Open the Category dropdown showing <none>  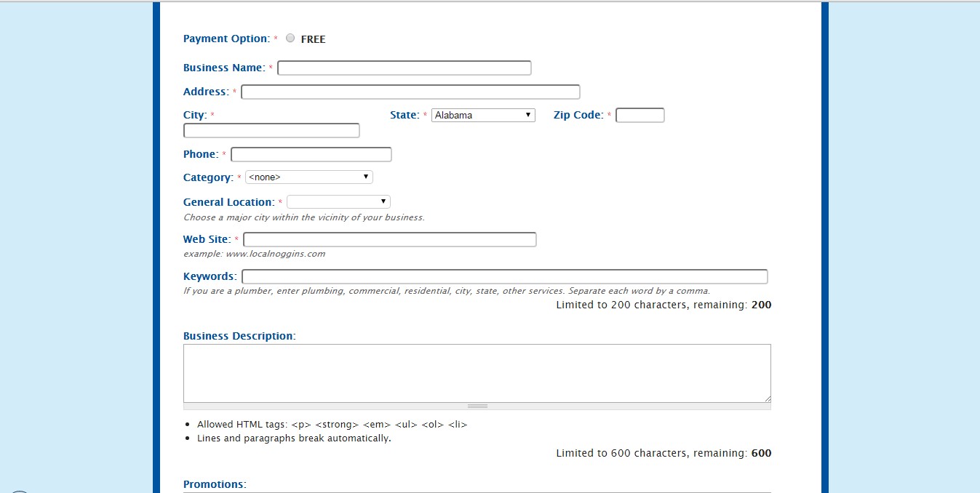309,177
